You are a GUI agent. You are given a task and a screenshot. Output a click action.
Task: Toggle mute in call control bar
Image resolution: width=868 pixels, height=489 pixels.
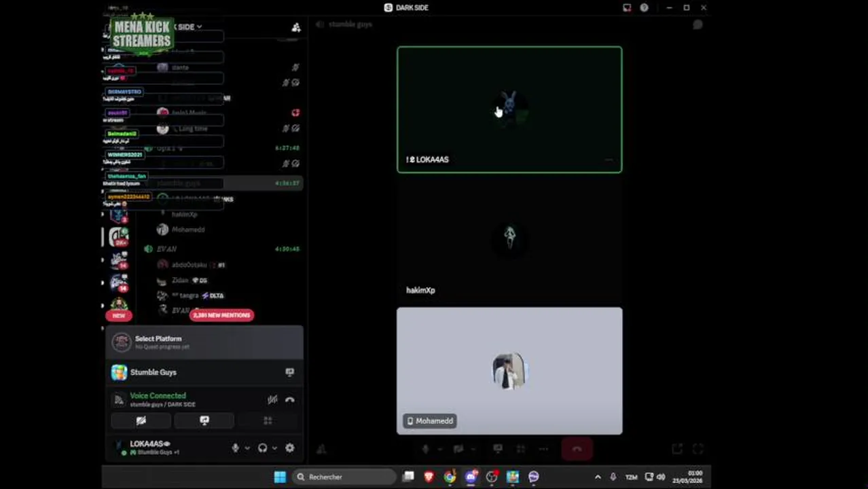(x=426, y=449)
